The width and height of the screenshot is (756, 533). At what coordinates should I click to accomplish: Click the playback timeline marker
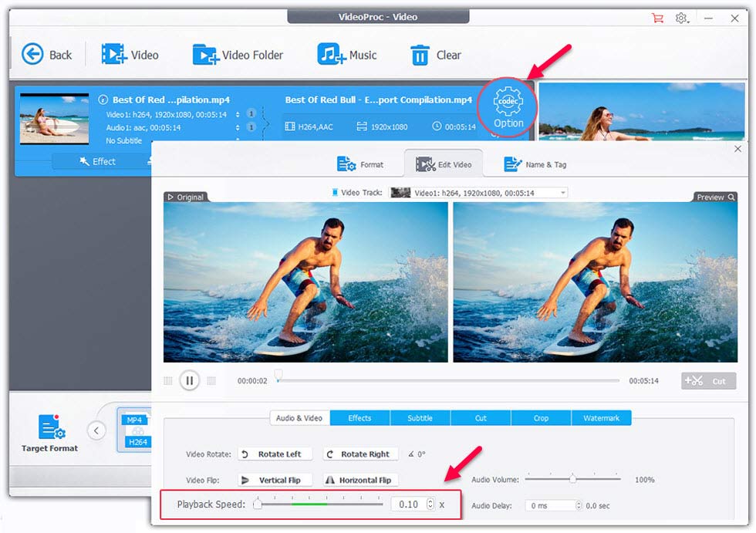(x=278, y=376)
